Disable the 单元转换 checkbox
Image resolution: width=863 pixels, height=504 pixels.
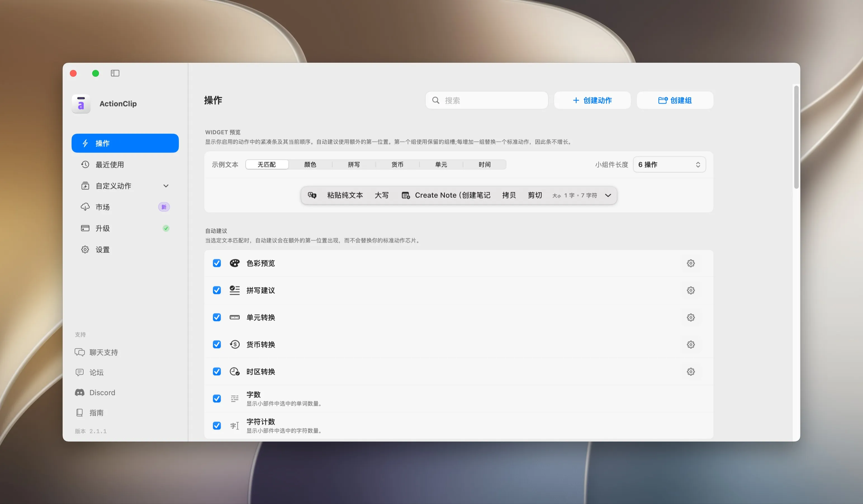[x=217, y=317]
